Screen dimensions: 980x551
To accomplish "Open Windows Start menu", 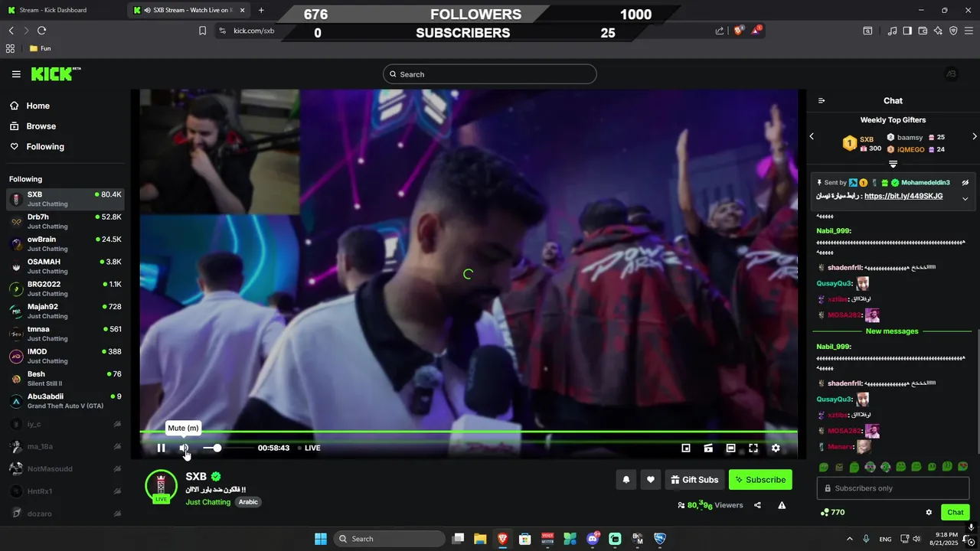I will point(320,539).
